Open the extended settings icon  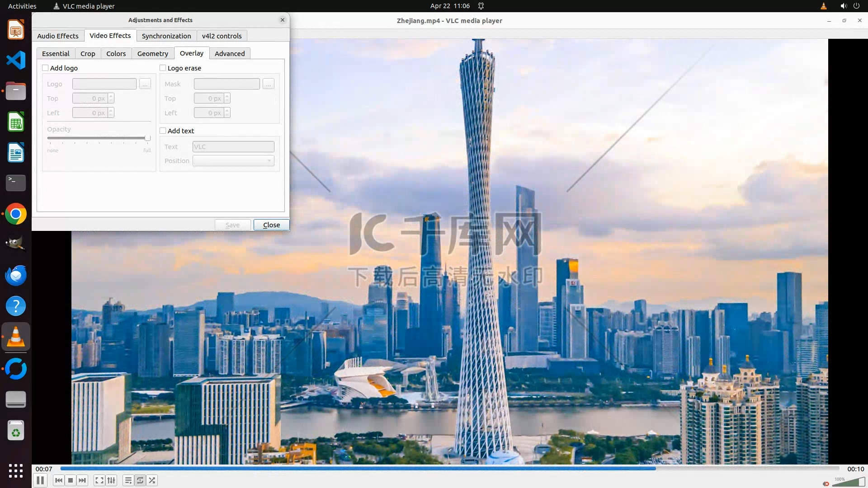click(111, 480)
